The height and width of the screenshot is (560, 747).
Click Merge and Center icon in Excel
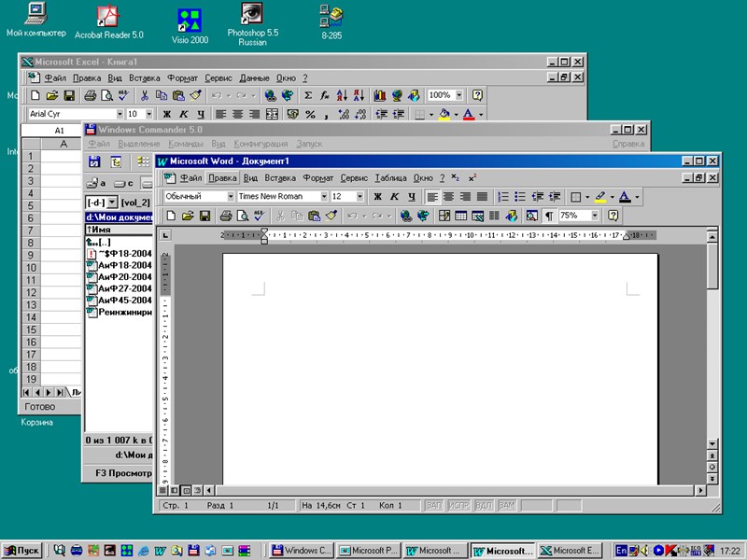(272, 114)
